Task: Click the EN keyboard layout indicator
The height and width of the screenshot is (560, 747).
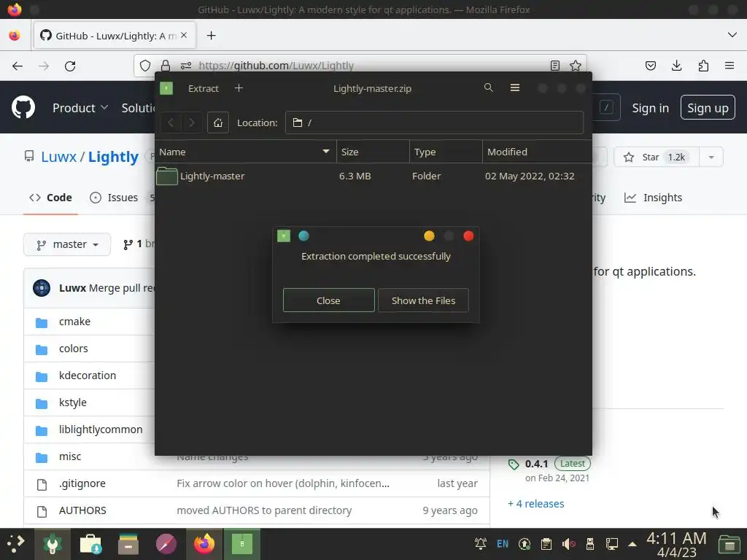Action: (502, 544)
